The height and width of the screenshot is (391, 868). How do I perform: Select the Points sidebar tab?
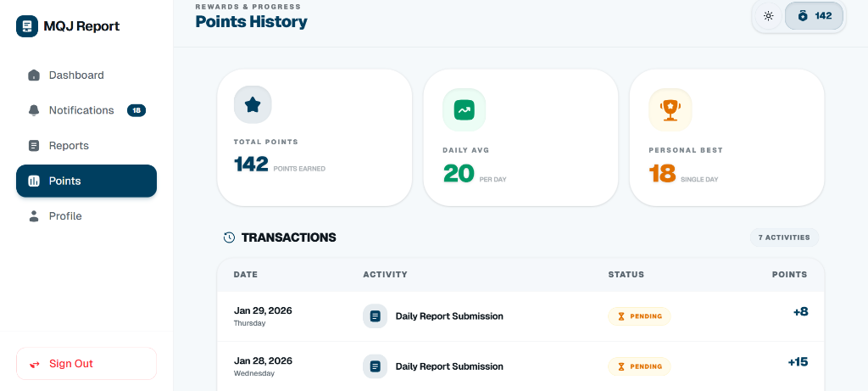tap(86, 181)
